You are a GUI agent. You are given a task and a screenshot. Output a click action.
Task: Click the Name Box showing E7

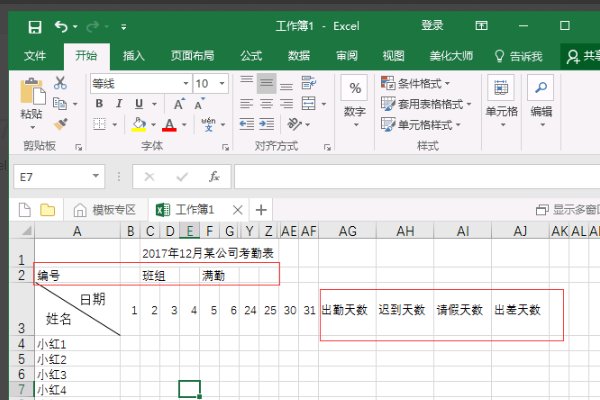coord(59,176)
